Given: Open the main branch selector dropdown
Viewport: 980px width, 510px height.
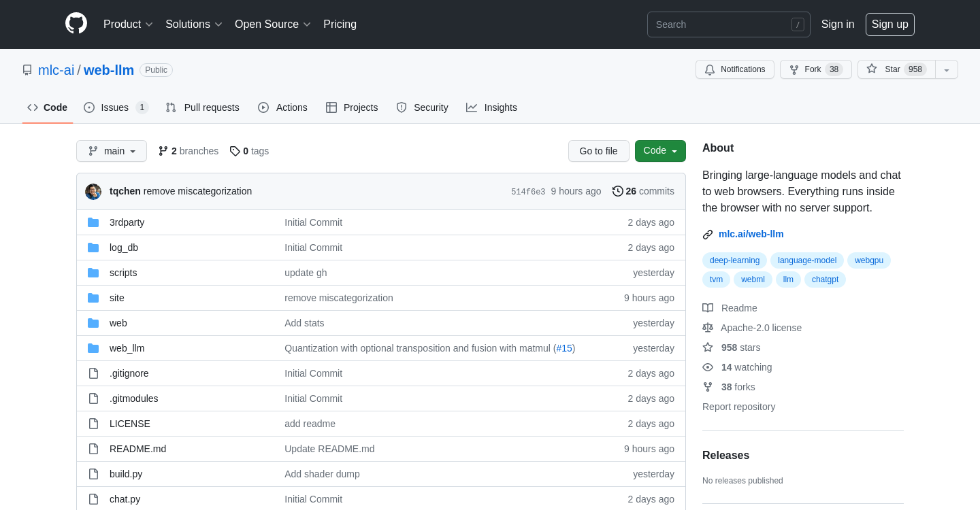Looking at the screenshot, I should coord(112,151).
